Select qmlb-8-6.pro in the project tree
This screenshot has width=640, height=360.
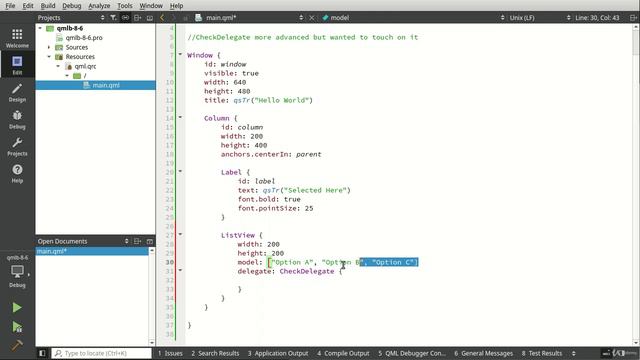click(84, 38)
